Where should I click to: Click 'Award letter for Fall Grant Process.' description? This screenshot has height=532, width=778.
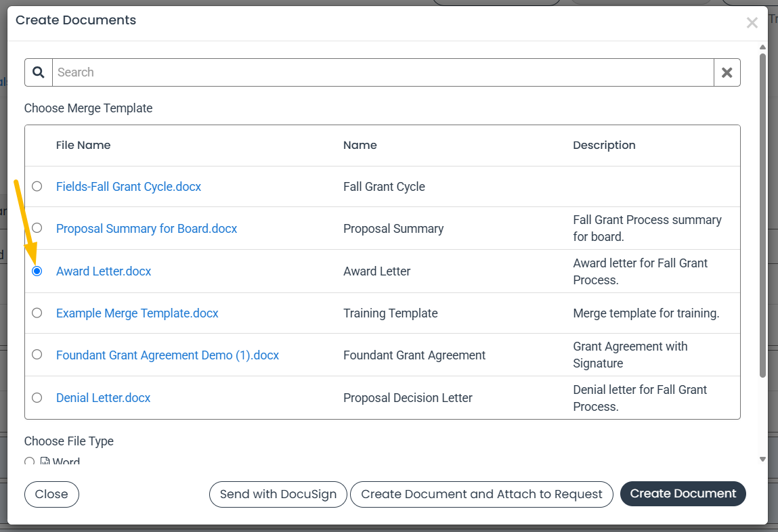tap(640, 271)
